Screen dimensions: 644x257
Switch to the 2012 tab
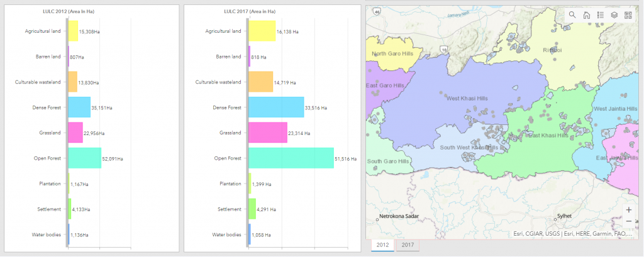coord(381,245)
